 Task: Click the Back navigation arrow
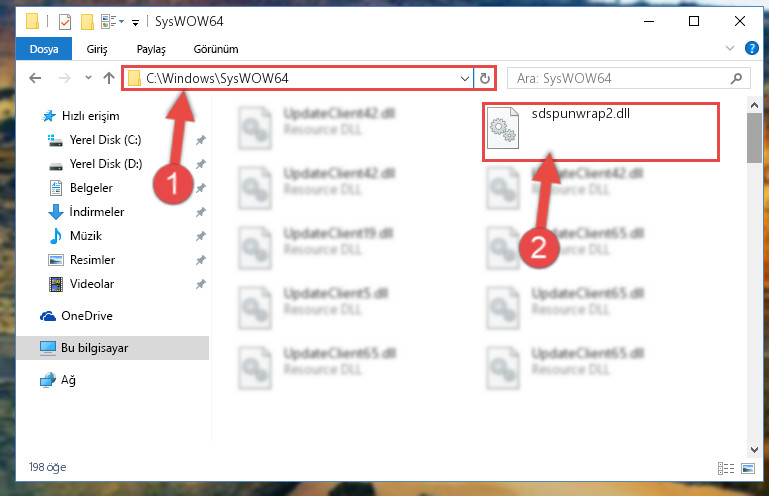click(x=35, y=78)
